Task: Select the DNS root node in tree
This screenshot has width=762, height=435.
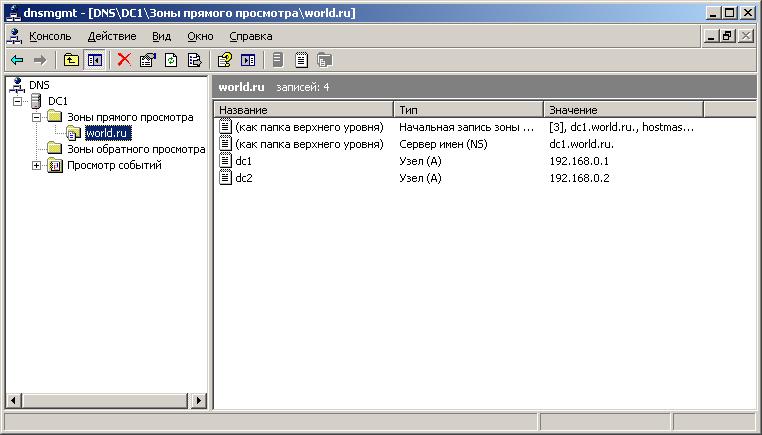Action: pos(39,85)
